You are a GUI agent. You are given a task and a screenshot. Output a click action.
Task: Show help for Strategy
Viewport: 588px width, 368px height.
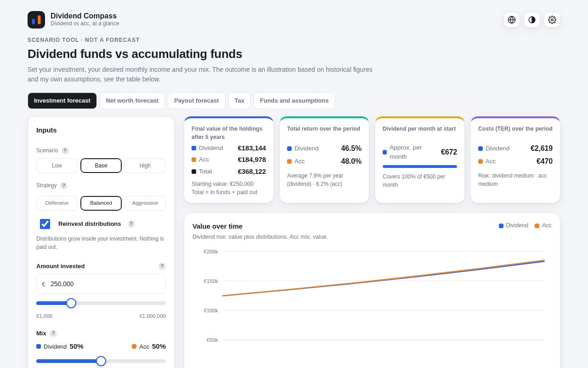pyautogui.click(x=64, y=186)
